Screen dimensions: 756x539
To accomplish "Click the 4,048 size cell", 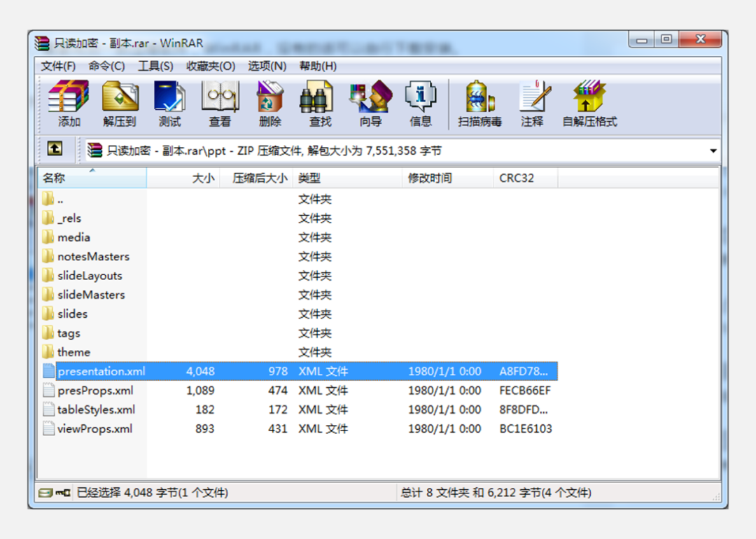I will 201,371.
